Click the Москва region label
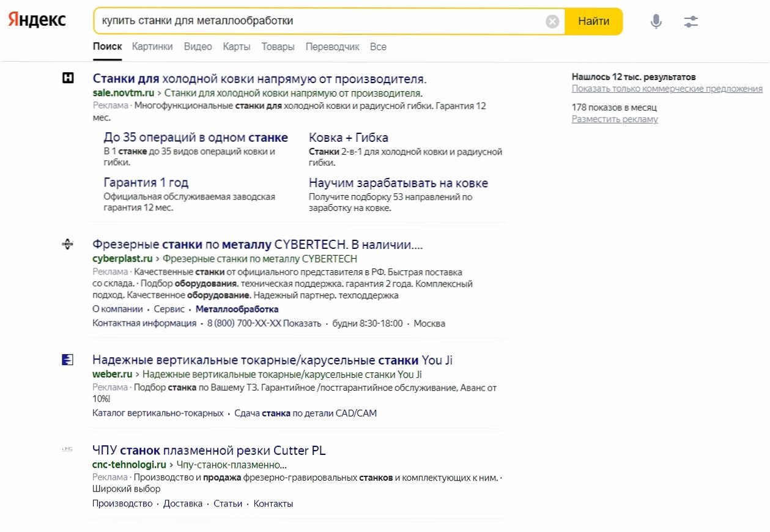The height and width of the screenshot is (532, 770). [x=429, y=323]
